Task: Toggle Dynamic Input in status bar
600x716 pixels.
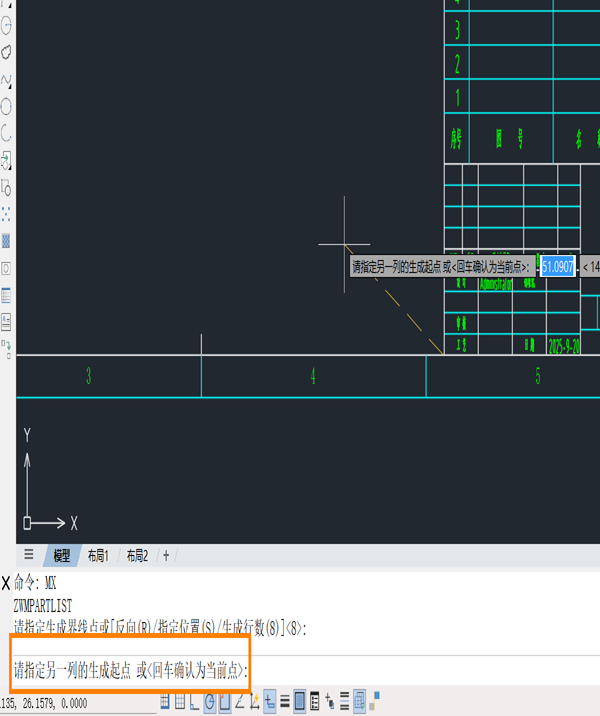Action: (270, 701)
